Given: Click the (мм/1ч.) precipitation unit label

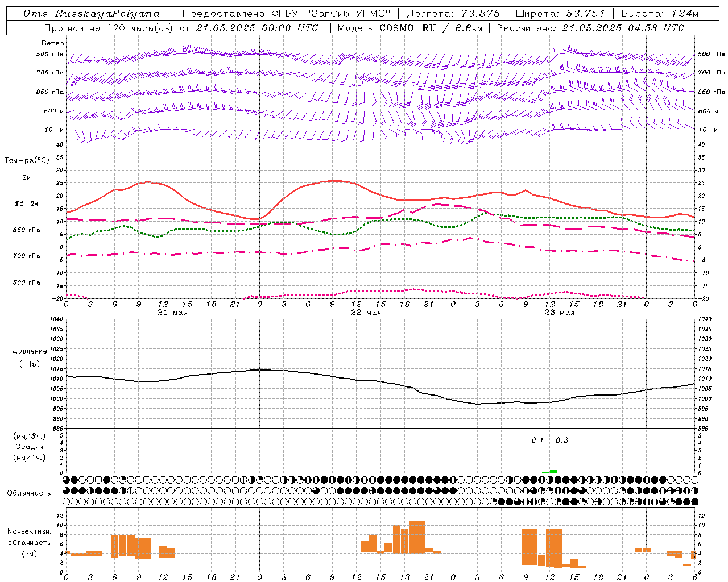Looking at the screenshot, I should [30, 458].
